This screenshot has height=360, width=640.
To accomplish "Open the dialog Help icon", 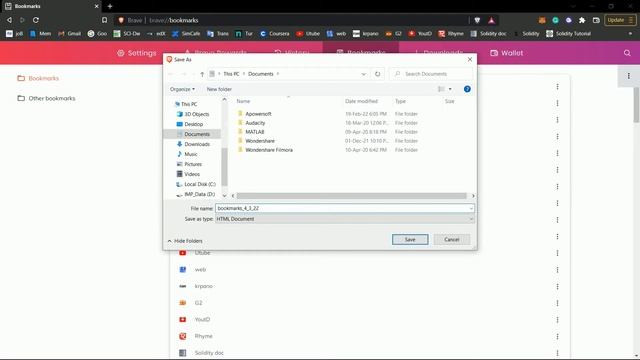I will (467, 89).
